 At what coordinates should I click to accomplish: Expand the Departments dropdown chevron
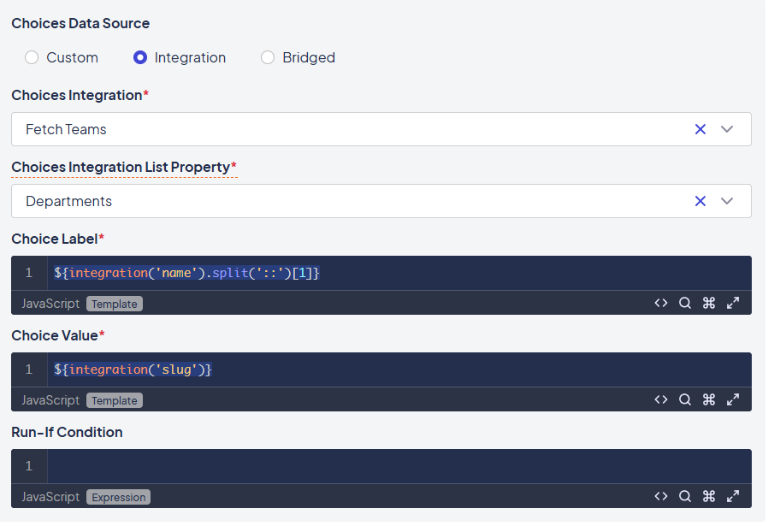coord(727,201)
